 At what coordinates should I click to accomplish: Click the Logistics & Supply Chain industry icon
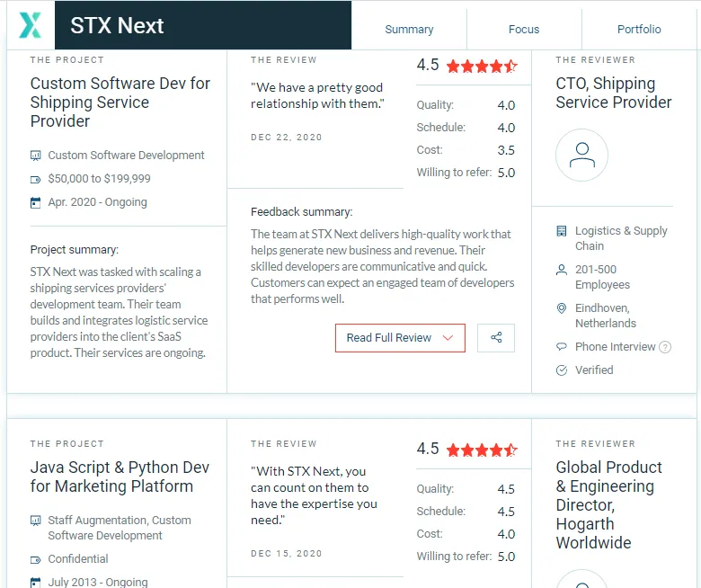coord(561,231)
